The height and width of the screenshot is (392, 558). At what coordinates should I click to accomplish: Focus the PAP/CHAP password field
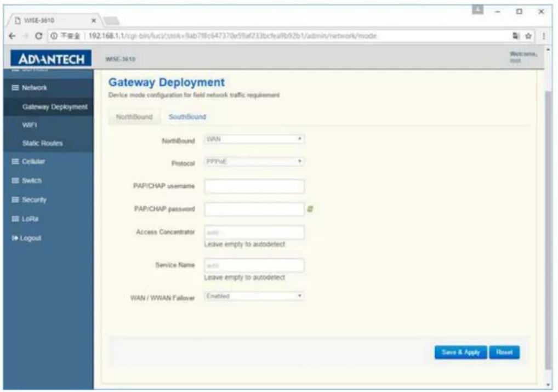tap(254, 209)
